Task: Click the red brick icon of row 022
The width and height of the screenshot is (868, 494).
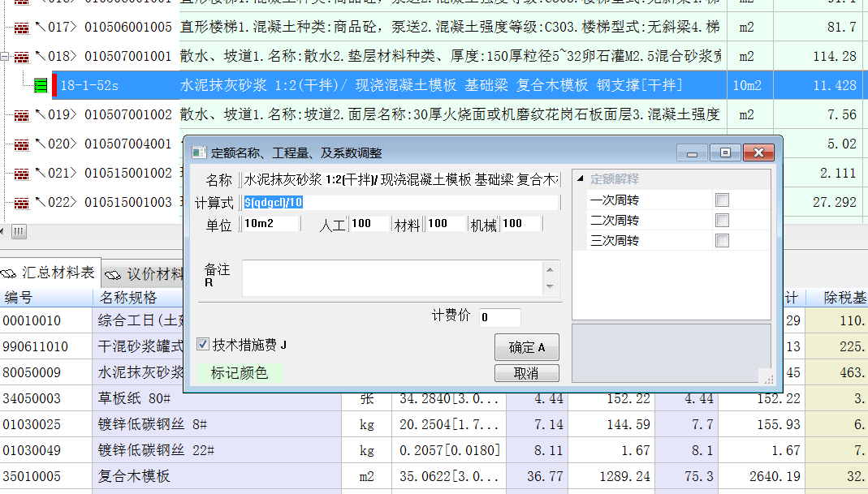Action: [21, 203]
